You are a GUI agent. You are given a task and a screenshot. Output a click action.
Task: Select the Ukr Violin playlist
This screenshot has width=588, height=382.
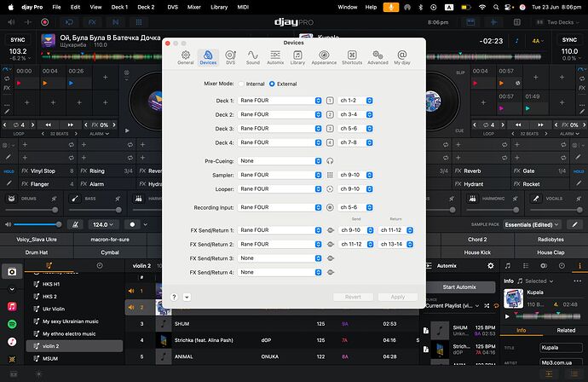(74, 309)
